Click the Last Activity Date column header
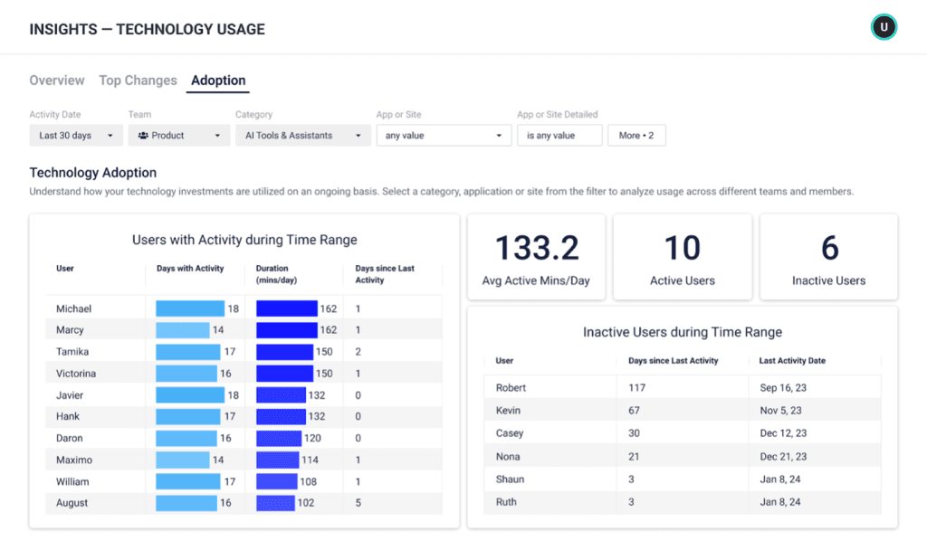Viewport: 927px width, 560px height. tap(792, 361)
